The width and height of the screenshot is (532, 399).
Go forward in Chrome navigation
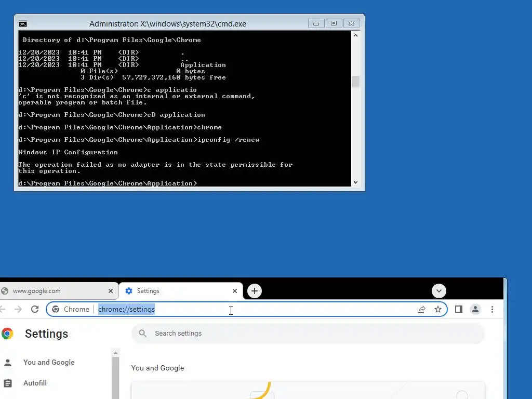18,310
